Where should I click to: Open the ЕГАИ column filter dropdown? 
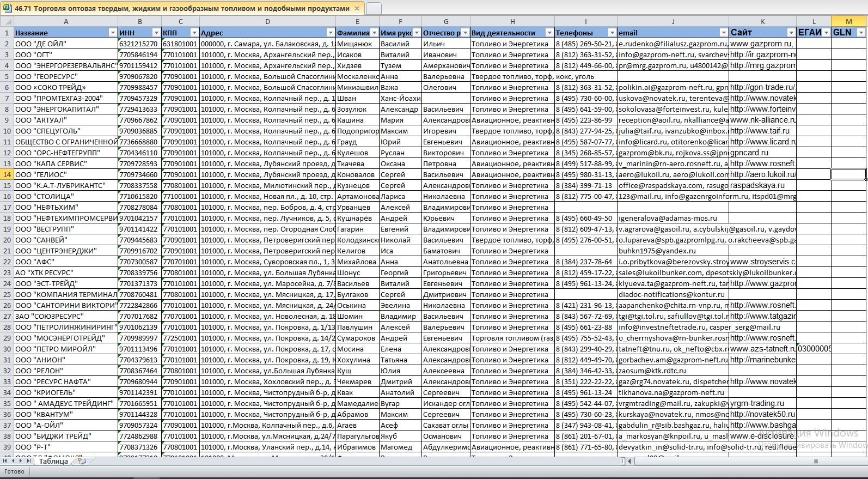tap(826, 33)
